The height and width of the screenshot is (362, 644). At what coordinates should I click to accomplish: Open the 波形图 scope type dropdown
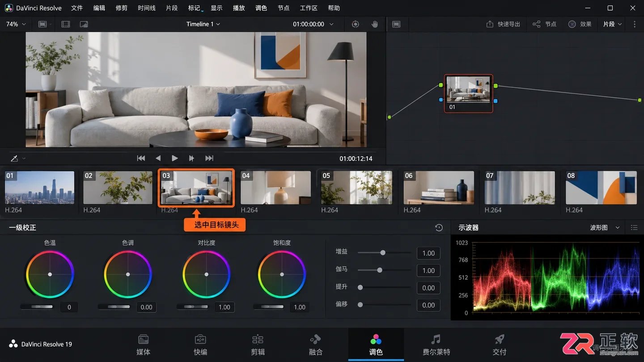click(605, 227)
